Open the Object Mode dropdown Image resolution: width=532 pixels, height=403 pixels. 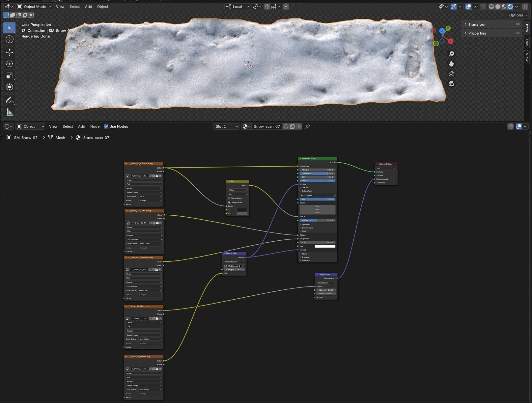click(34, 7)
